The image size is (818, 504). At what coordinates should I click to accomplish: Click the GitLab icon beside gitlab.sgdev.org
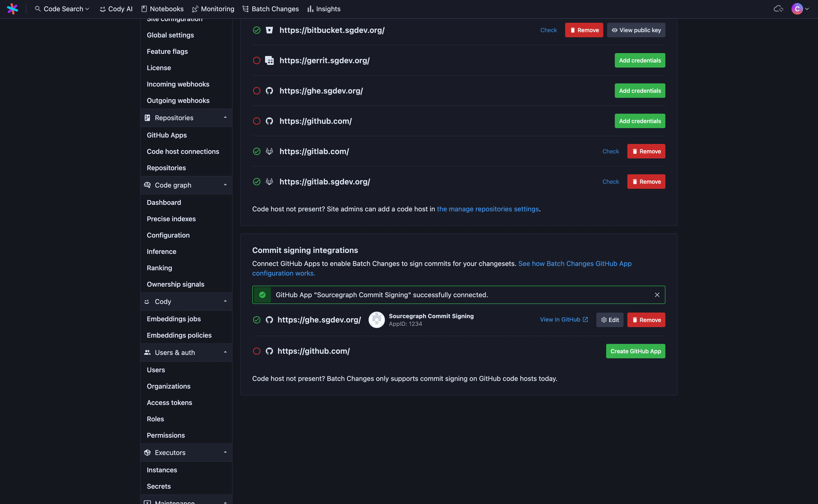click(269, 181)
